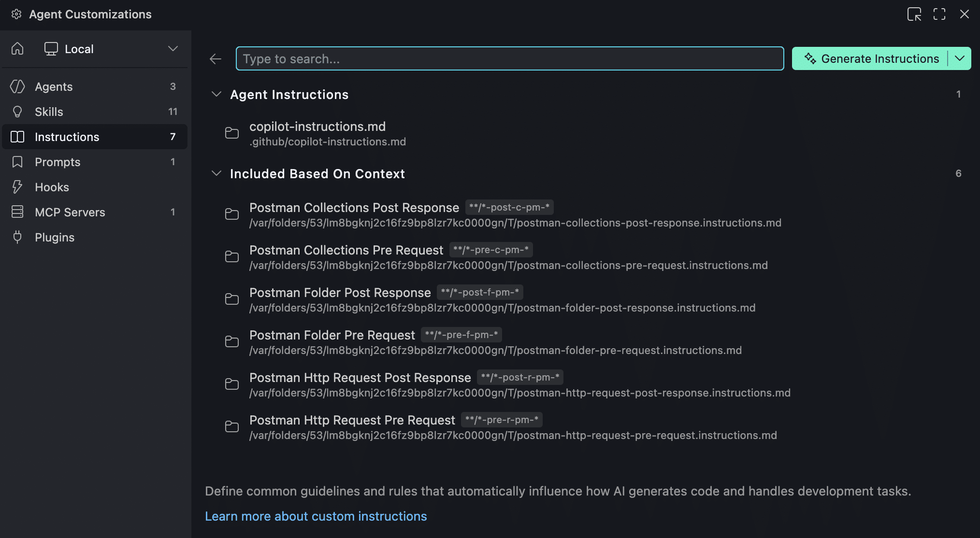This screenshot has height=538, width=980.
Task: Click the **/*-pre-r-pm-* pattern badge
Action: click(502, 420)
